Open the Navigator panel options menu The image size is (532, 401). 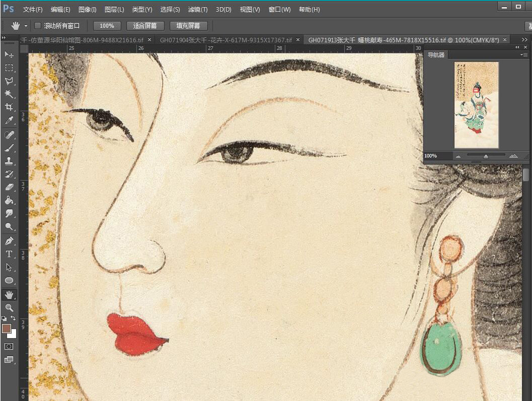point(524,55)
